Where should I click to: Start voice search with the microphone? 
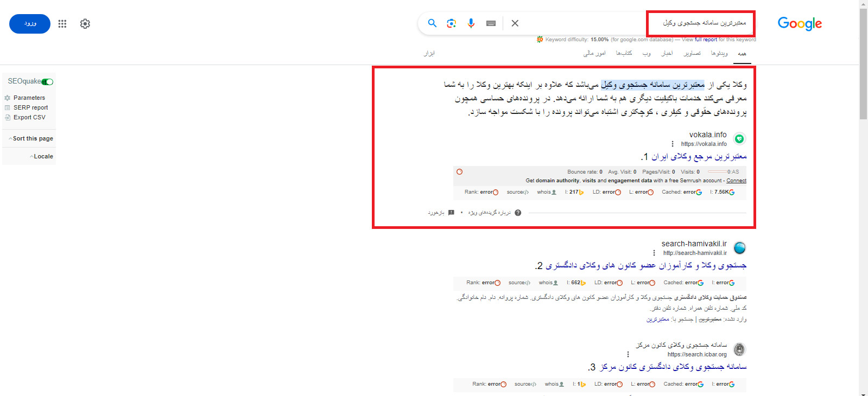pyautogui.click(x=471, y=23)
